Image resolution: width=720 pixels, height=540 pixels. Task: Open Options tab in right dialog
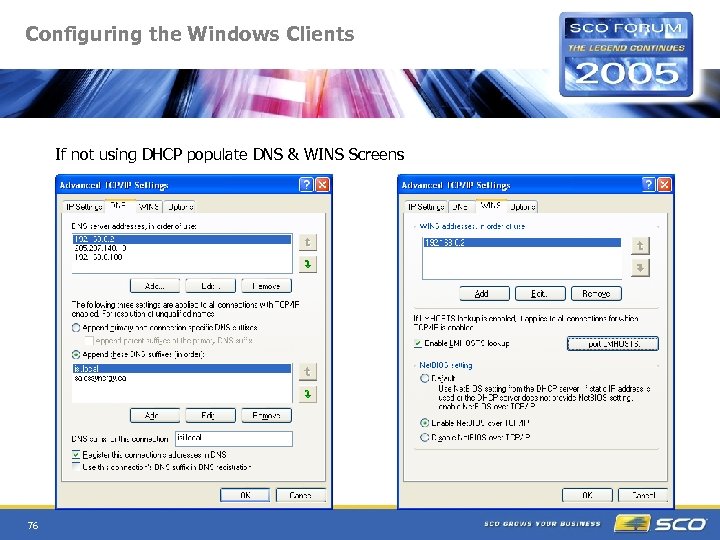(522, 207)
